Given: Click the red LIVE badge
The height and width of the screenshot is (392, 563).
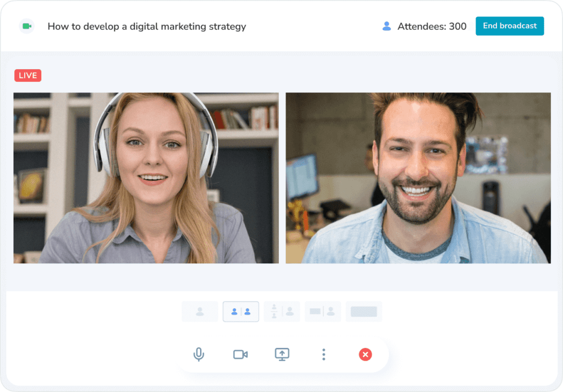Looking at the screenshot, I should (27, 76).
